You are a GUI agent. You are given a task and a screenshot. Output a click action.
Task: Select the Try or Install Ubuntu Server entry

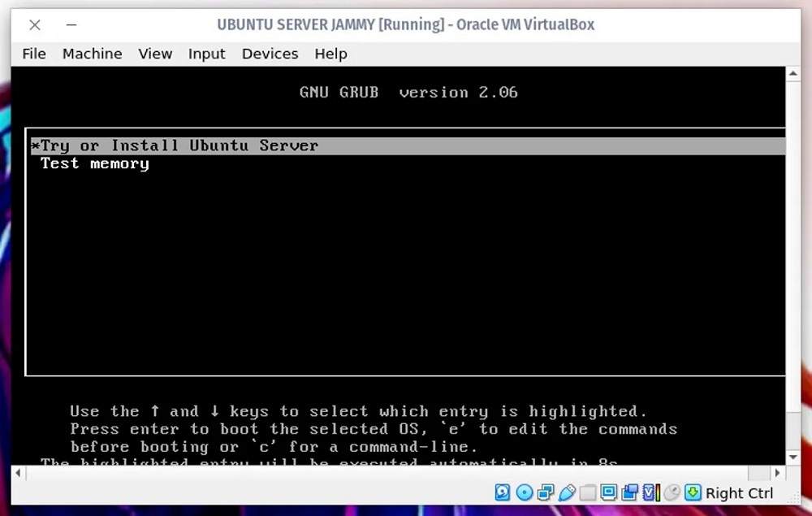pos(179,146)
